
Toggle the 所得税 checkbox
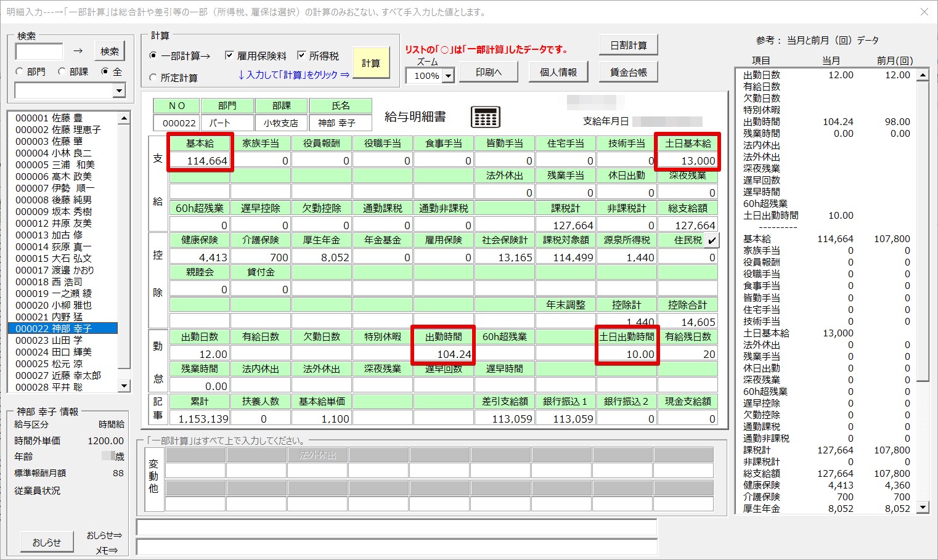point(301,55)
